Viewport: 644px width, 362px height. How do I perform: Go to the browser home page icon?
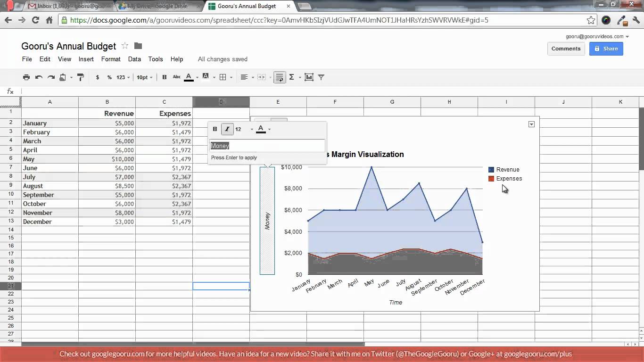pos(49,20)
